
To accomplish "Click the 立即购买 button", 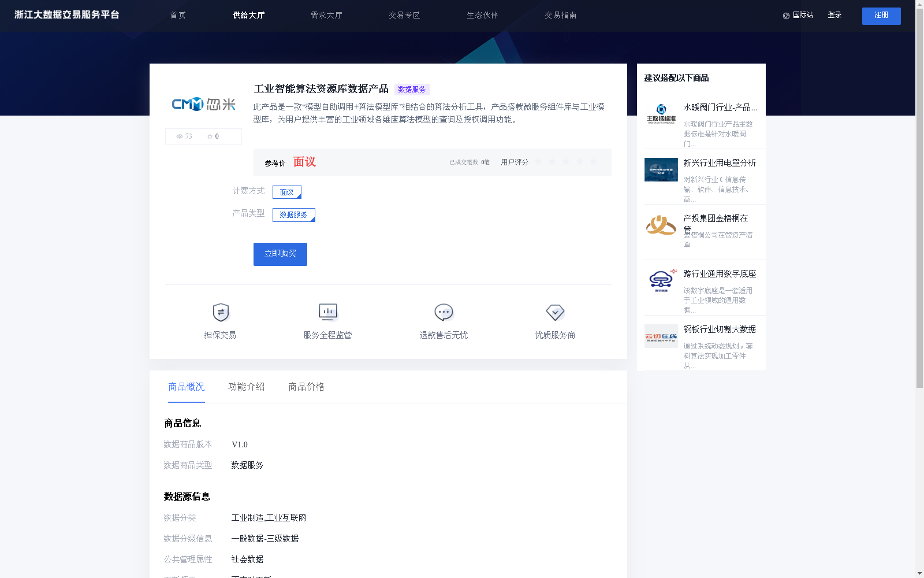I will 280,254.
